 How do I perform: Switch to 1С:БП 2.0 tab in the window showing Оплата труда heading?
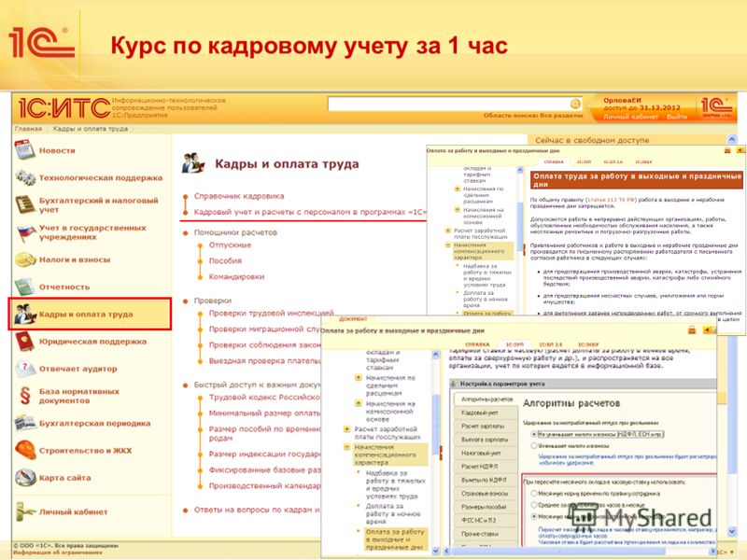coord(613,161)
